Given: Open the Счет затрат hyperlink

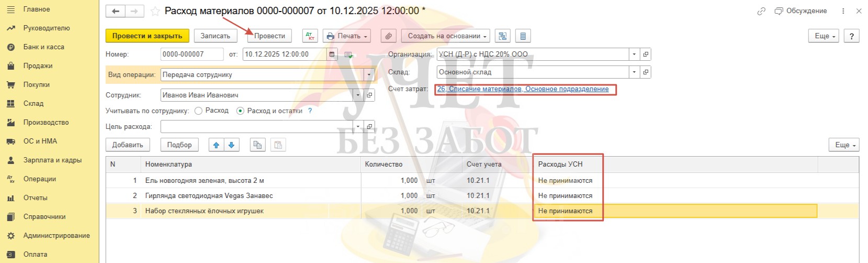Looking at the screenshot, I should (x=523, y=89).
